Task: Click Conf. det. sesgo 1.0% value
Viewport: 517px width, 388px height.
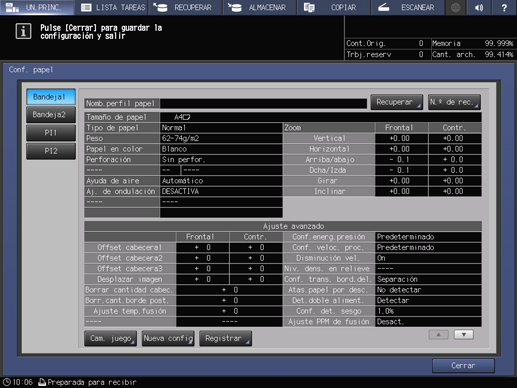Action: coord(428,311)
